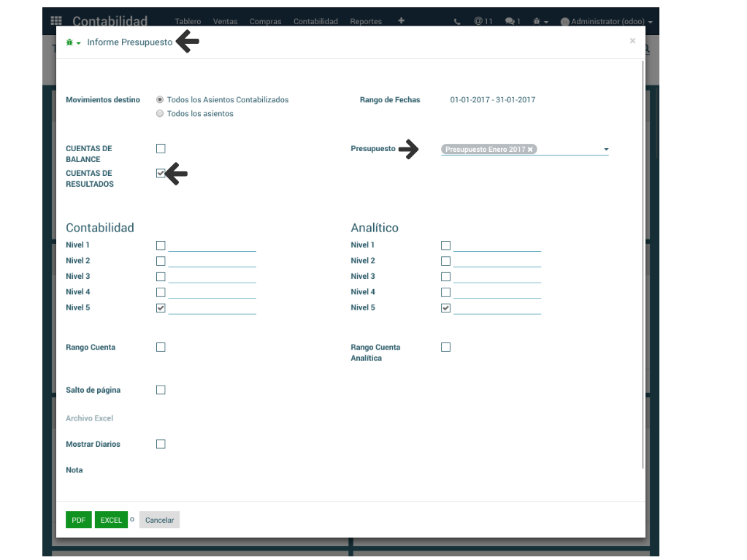Click the dialog's vertical scrollbar
This screenshot has height=560, width=747.
click(643, 263)
